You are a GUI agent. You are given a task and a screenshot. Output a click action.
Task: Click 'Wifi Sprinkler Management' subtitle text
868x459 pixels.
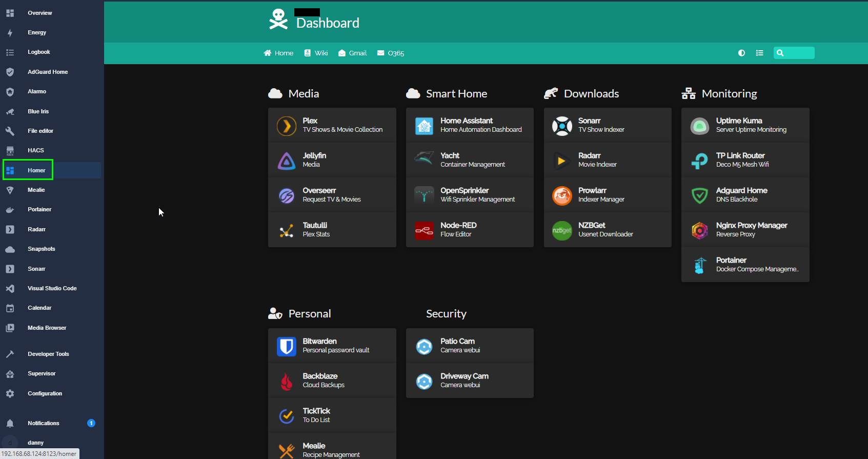[477, 199]
